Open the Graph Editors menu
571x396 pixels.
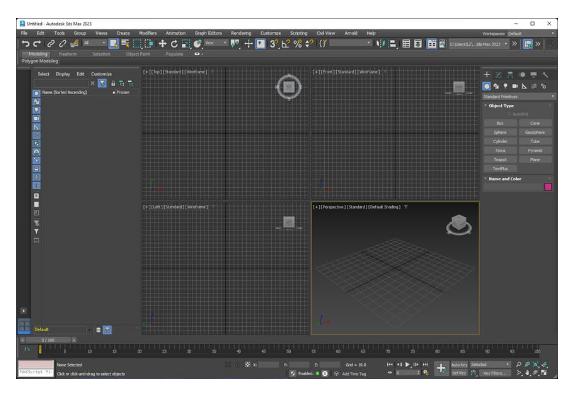tap(208, 33)
